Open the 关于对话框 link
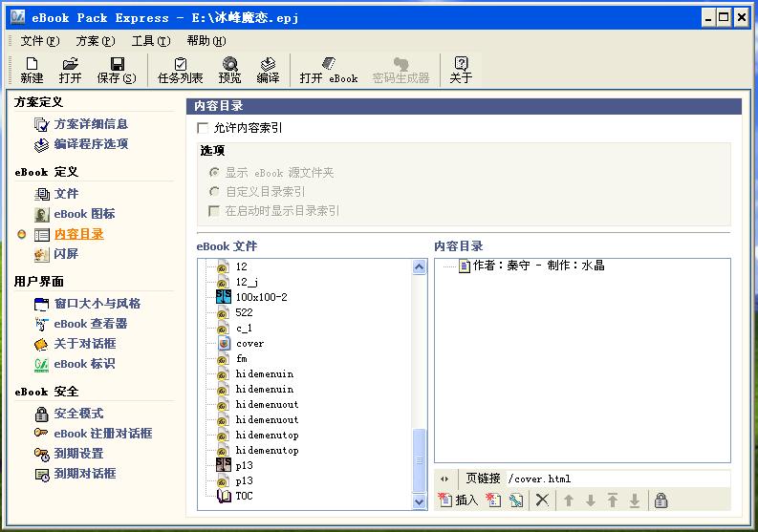This screenshot has height=532, width=758. (x=85, y=344)
